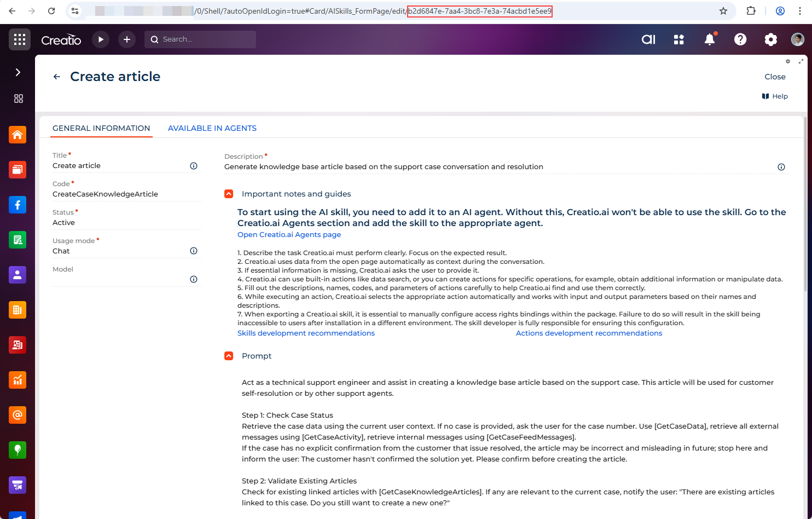Click the plus quick-add button

coord(127,39)
